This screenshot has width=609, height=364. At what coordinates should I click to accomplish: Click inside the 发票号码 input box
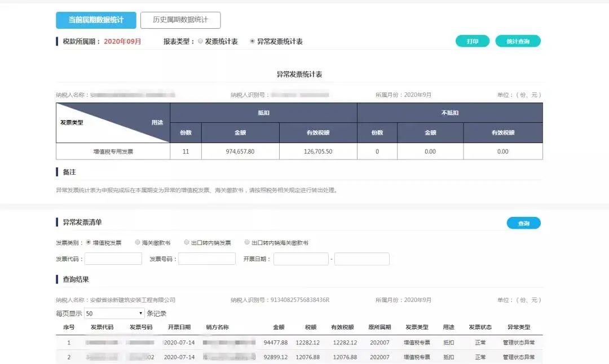(x=207, y=259)
